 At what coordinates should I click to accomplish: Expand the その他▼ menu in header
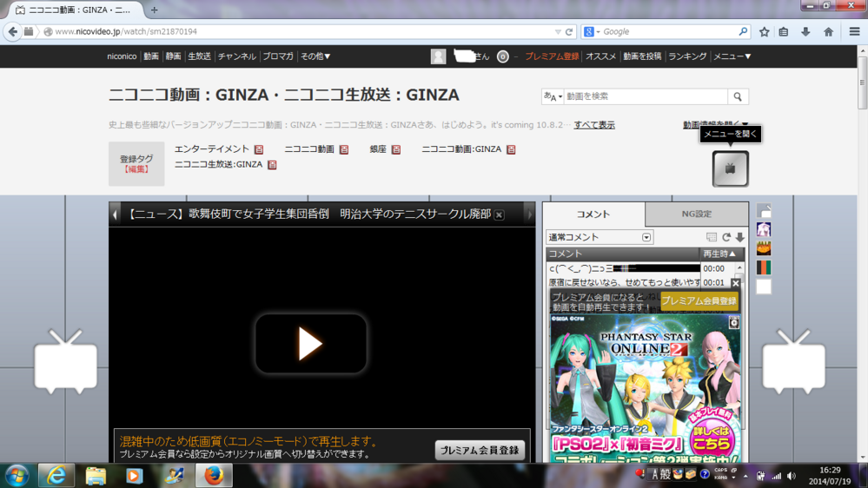click(x=315, y=56)
